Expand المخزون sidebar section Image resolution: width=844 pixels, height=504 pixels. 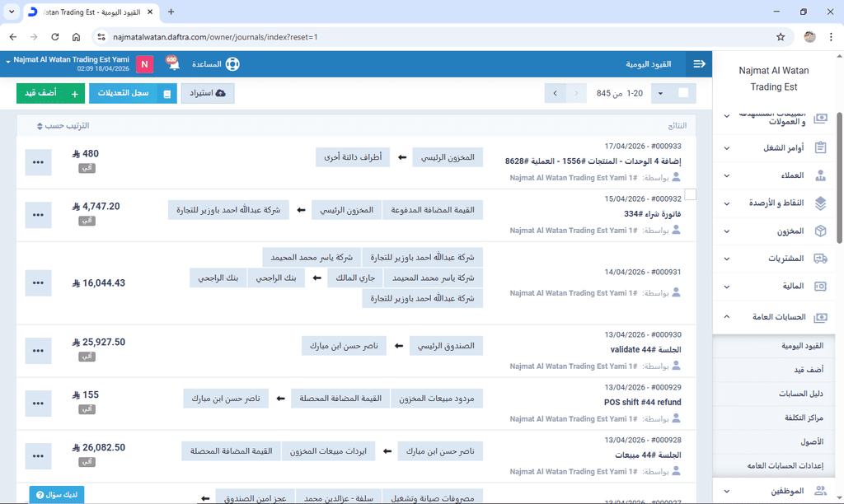click(727, 231)
